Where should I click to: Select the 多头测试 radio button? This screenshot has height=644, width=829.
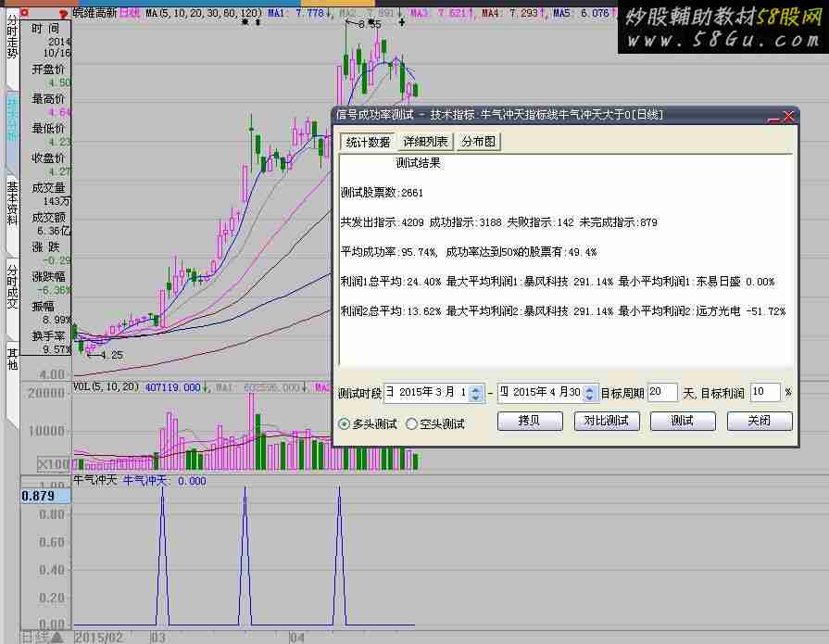344,423
